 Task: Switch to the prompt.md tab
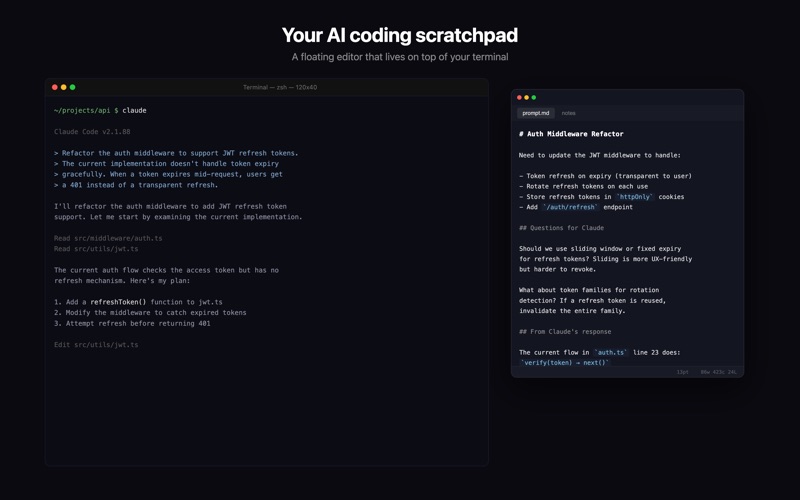click(536, 113)
